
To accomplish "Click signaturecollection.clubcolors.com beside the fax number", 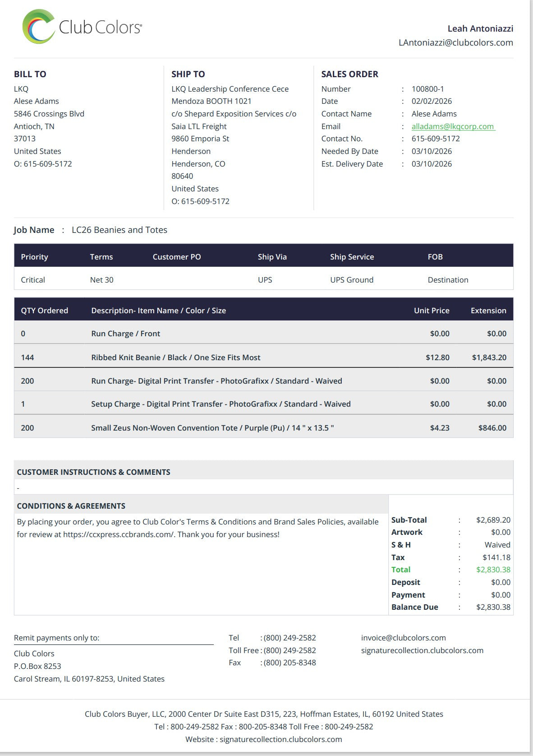I will click(422, 650).
